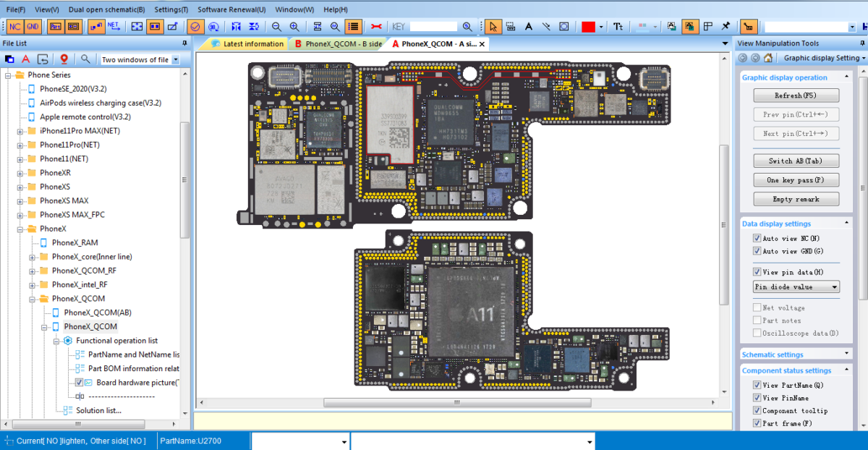Viewport: 868px width, 450px height.
Task: Select the GND marker tool in toolbar
Action: (33, 26)
